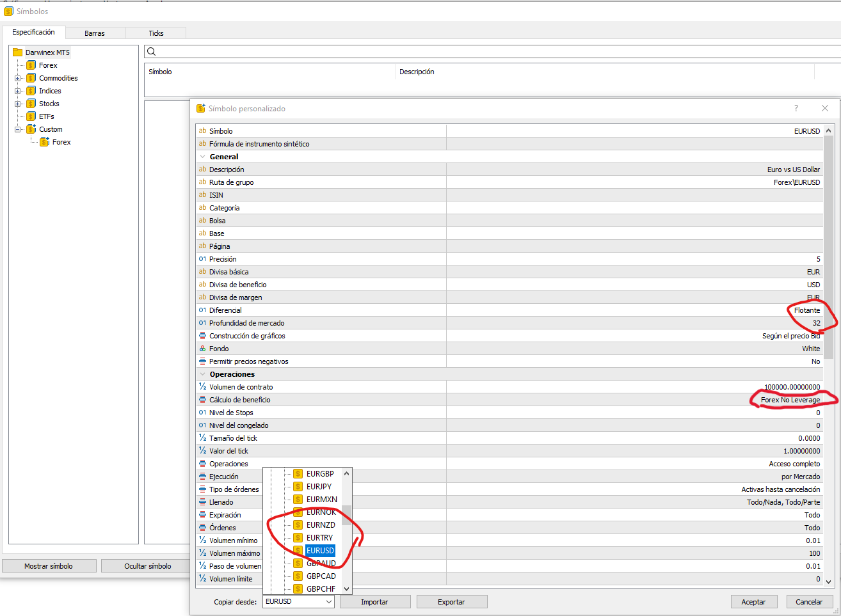Click the Ruta de grupo value Forex\EURUSD

coord(797,182)
